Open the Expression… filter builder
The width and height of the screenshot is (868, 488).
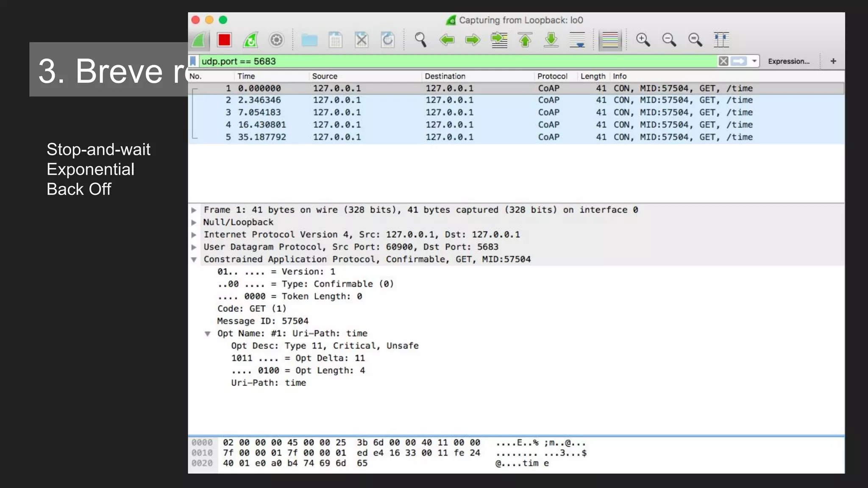[788, 61]
